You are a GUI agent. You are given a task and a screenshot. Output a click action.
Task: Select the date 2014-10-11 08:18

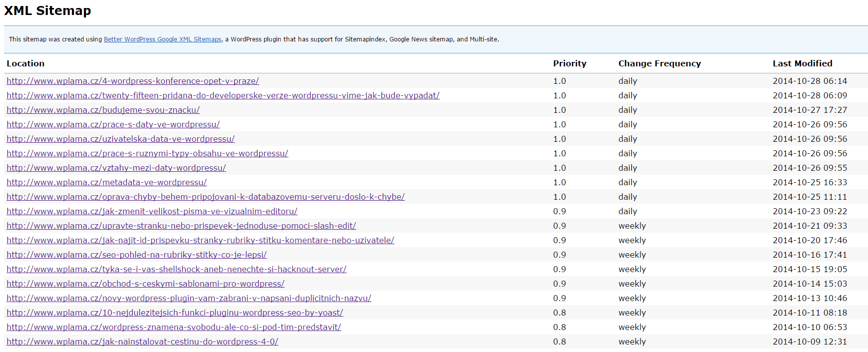tap(810, 313)
